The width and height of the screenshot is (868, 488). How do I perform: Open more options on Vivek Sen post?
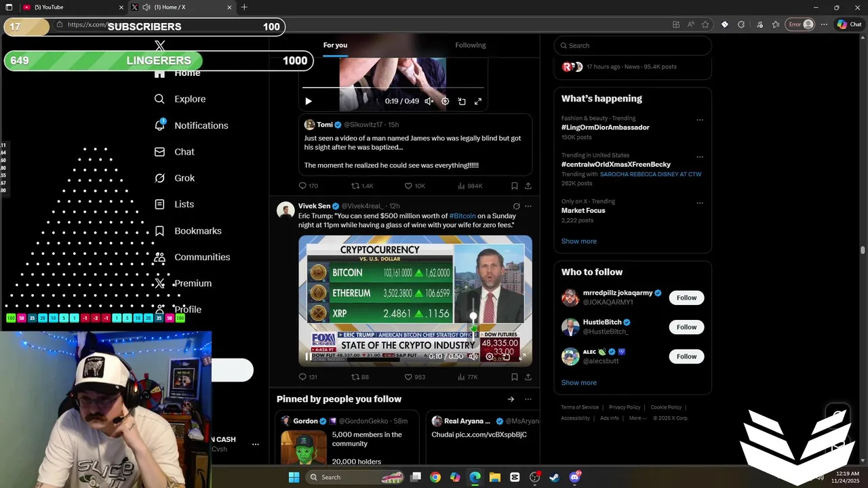528,206
